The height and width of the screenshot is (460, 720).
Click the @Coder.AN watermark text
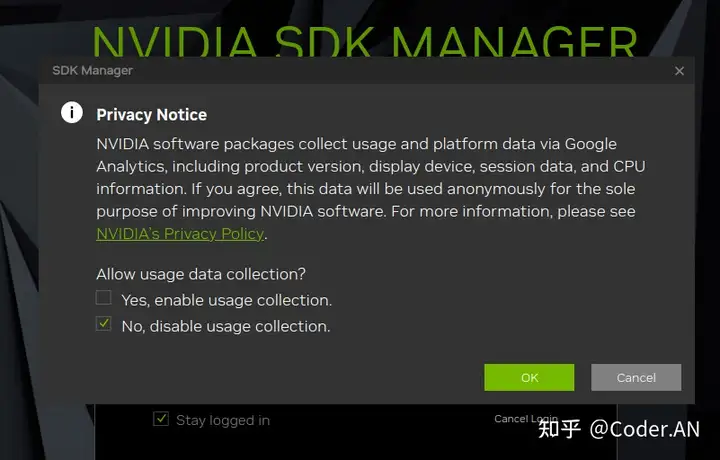click(644, 429)
